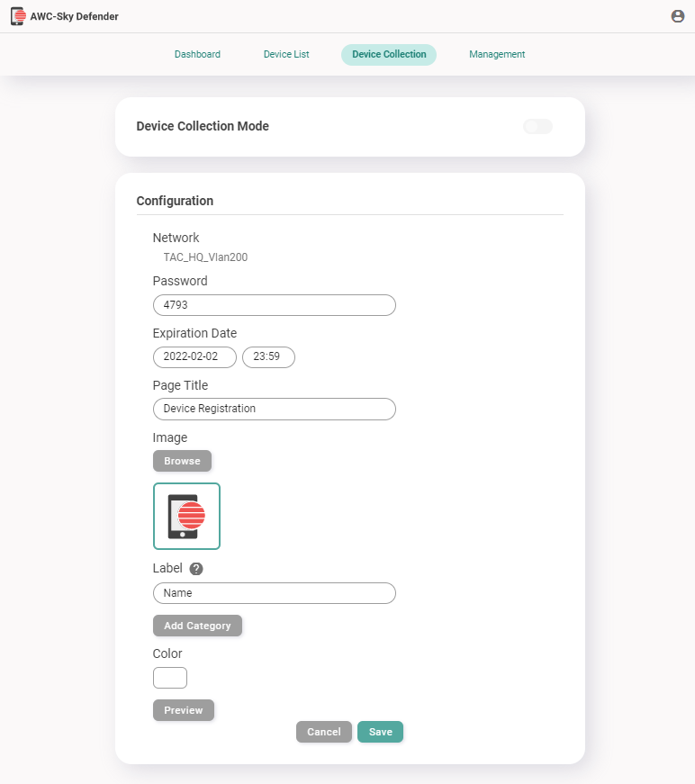Cancel the configuration changes
695x784 pixels.
[x=324, y=732]
